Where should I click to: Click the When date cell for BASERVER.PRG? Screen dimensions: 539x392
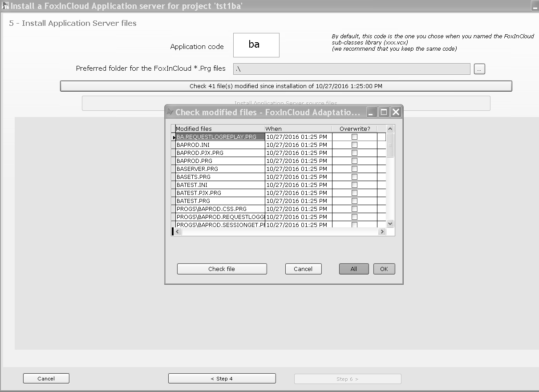point(299,169)
